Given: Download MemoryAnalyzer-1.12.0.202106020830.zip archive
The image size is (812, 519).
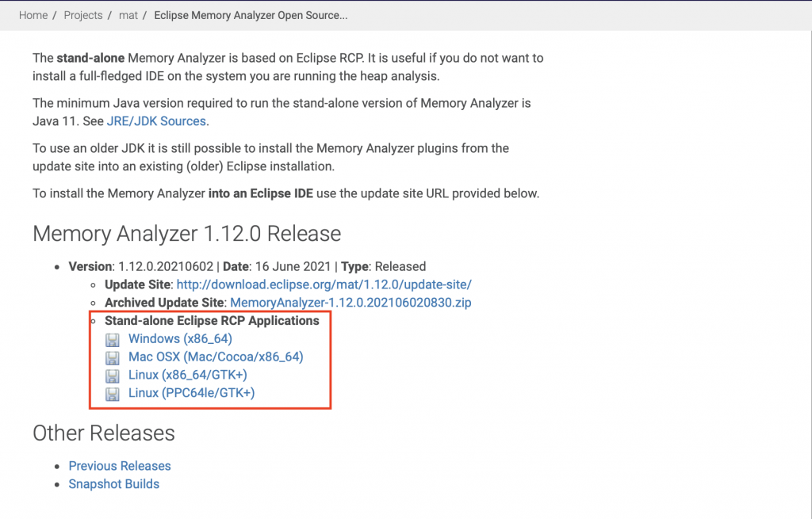Looking at the screenshot, I should click(x=350, y=303).
